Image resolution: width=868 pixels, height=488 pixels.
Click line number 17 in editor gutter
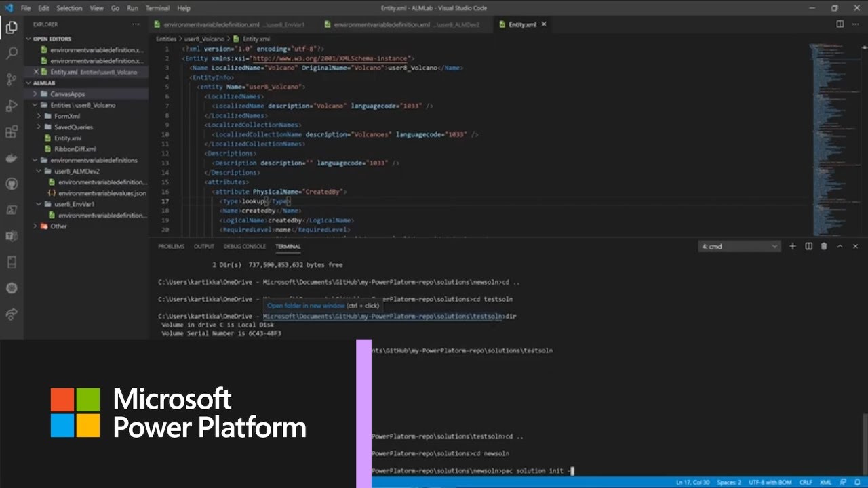click(x=165, y=201)
